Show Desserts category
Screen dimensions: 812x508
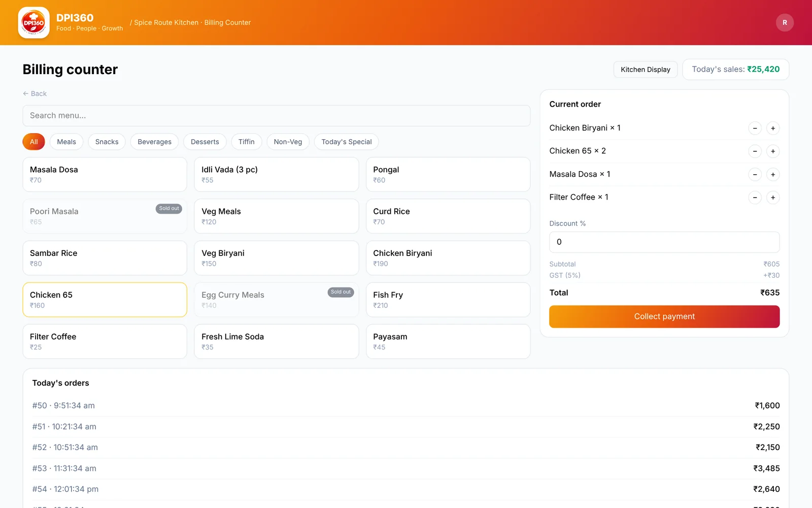pos(205,142)
